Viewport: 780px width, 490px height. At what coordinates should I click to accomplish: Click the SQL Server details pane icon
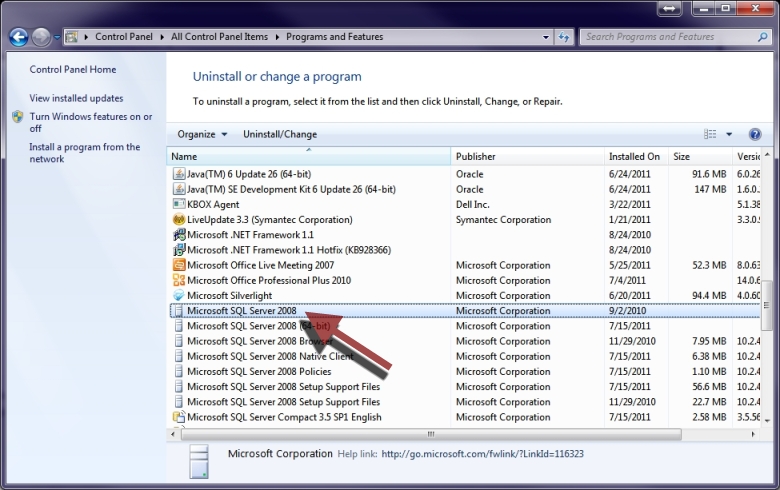[198, 462]
